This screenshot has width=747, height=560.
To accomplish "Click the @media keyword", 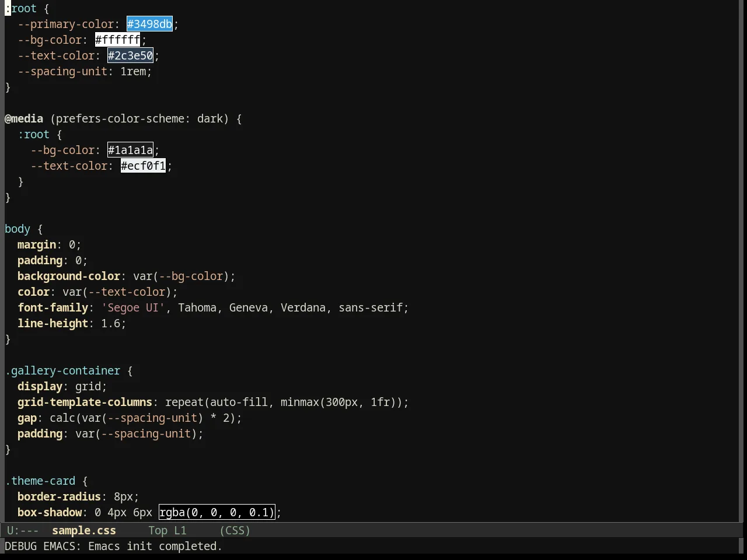I will point(24,118).
